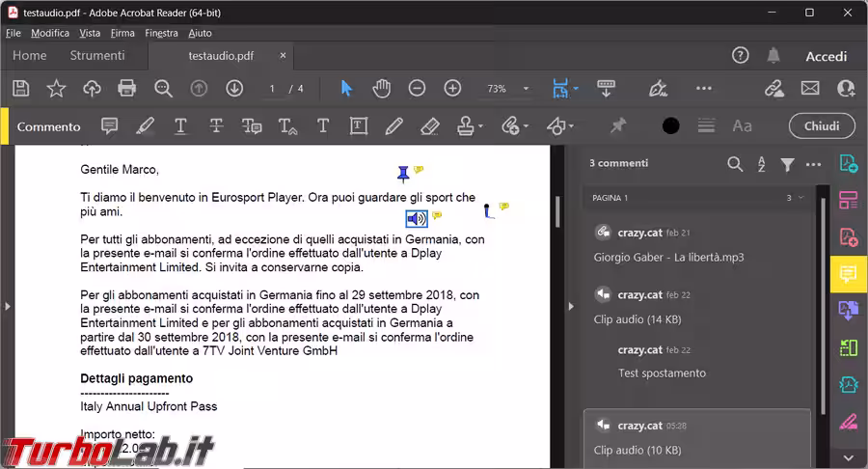Image resolution: width=868 pixels, height=469 pixels.
Task: Select the hand pan tool
Action: tap(382, 89)
